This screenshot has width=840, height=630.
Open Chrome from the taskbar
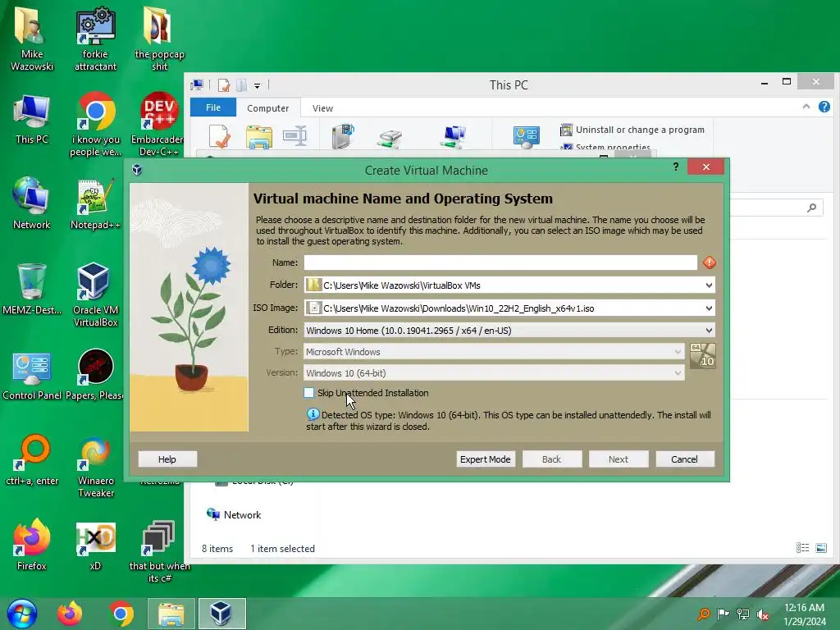click(x=121, y=614)
